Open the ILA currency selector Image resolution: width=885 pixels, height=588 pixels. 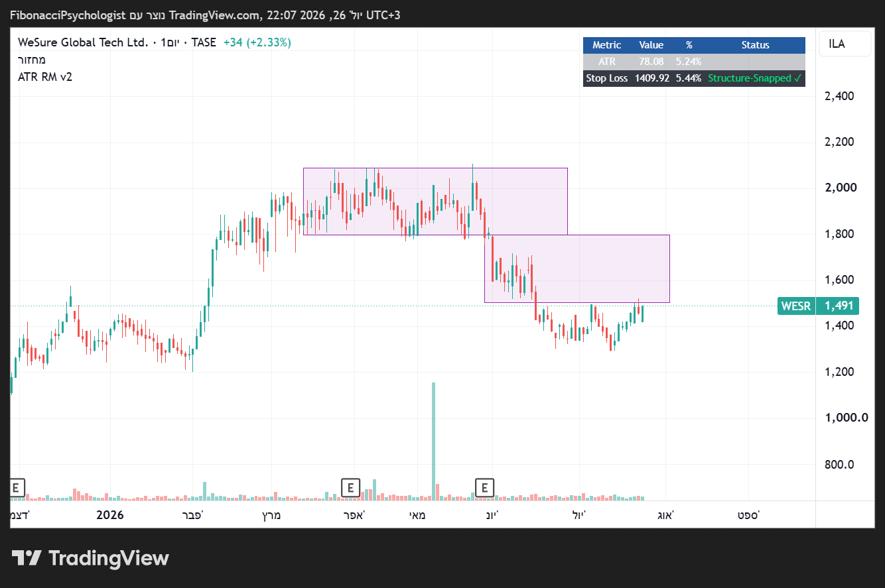(x=845, y=44)
